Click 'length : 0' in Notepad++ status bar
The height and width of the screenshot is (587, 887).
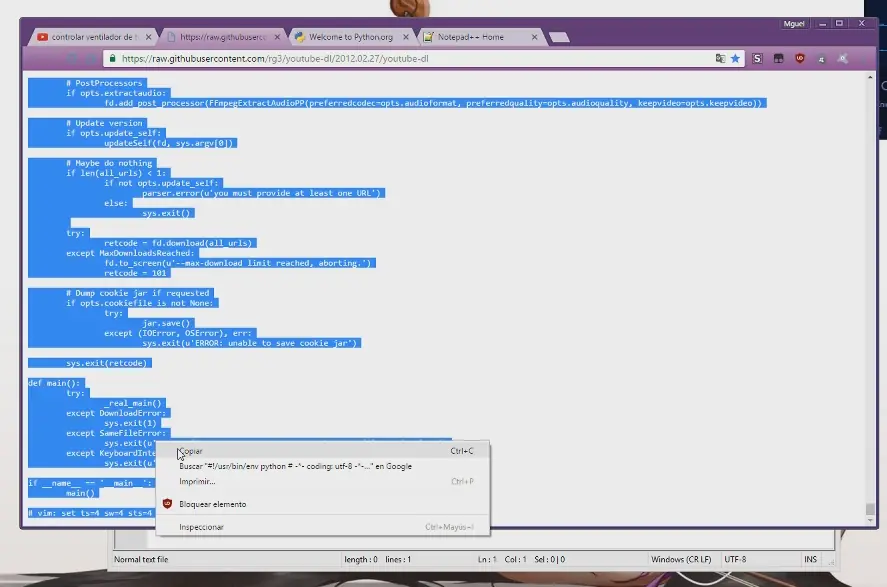[x=361, y=559]
